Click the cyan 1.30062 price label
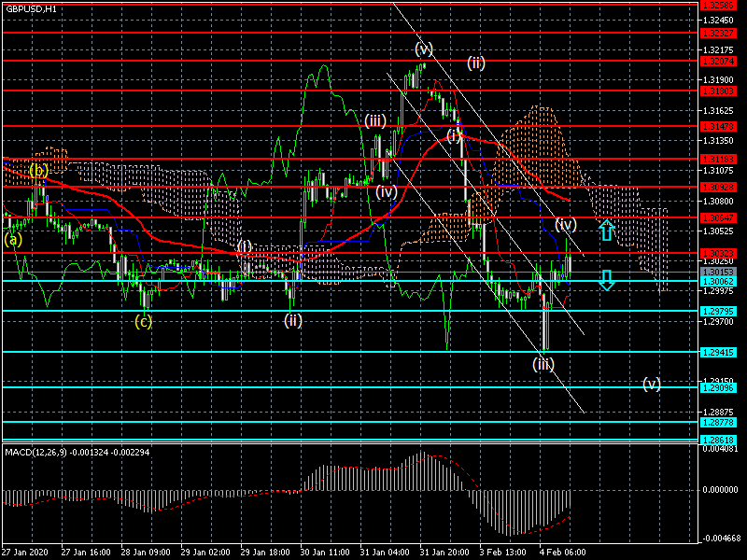Image resolution: width=747 pixels, height=560 pixels. point(718,282)
